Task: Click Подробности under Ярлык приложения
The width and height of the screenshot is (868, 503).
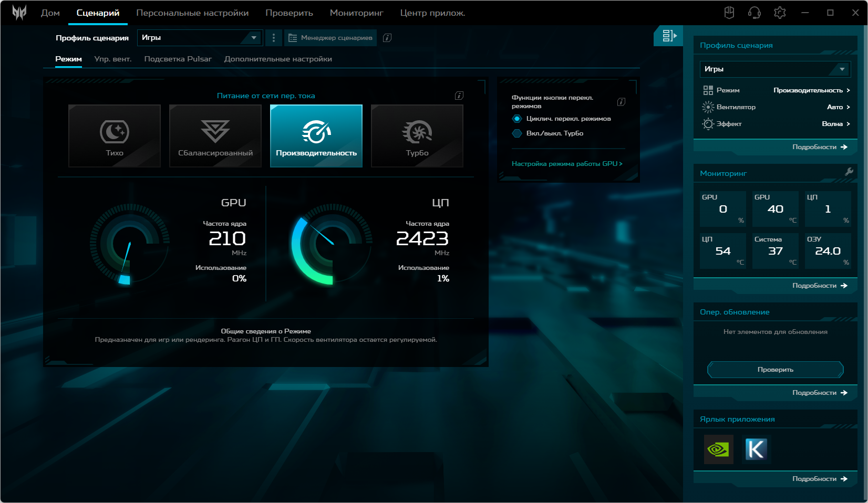Action: tap(820, 479)
